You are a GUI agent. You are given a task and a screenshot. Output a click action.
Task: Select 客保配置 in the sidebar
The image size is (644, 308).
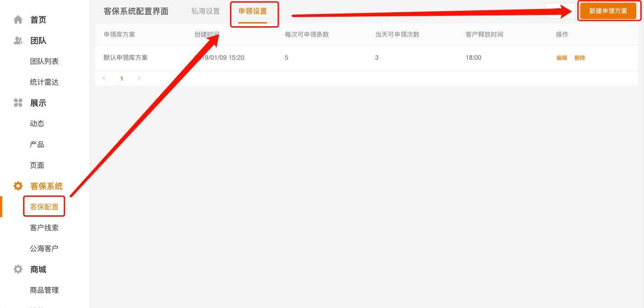point(44,207)
